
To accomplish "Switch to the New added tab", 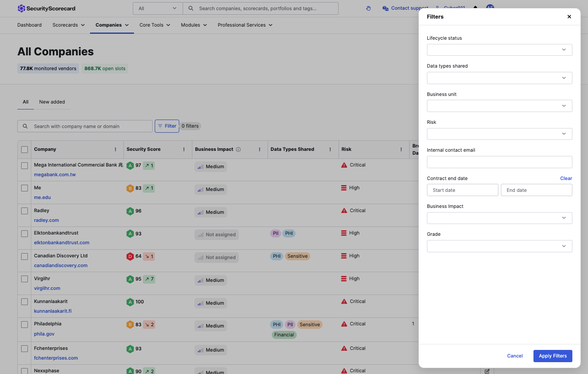I will [52, 102].
